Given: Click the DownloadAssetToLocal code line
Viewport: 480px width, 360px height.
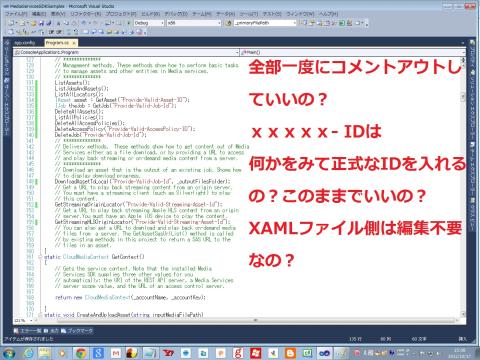Looking at the screenshot, I should (x=142, y=182).
